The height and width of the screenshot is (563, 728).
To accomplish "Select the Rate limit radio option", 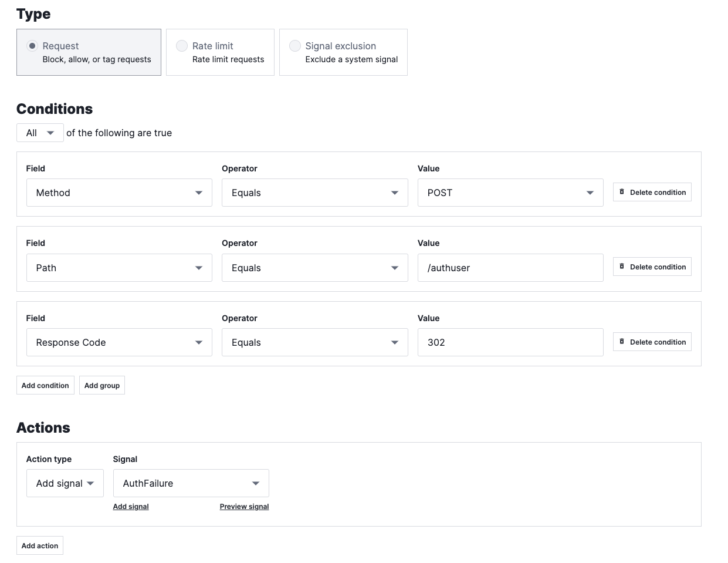I will point(182,46).
